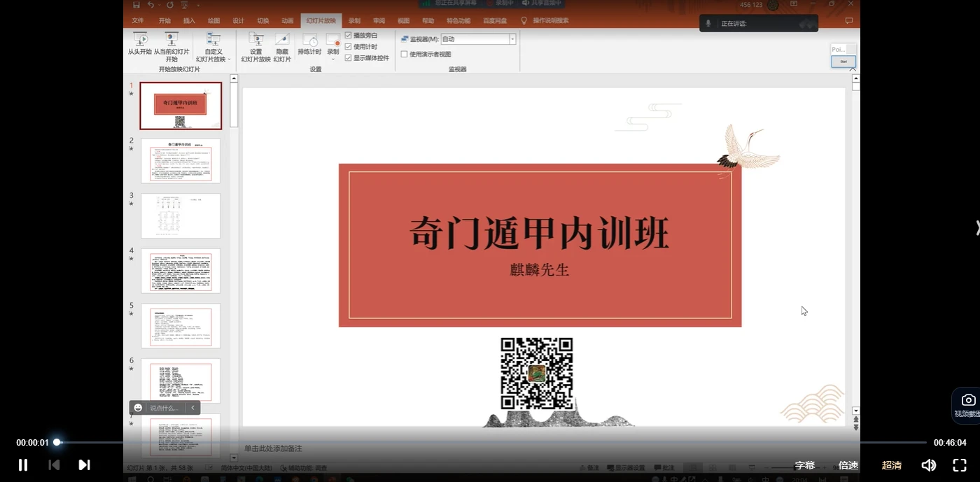The image size is (980, 482).
Task: Click the volume speaker icon
Action: (x=929, y=465)
